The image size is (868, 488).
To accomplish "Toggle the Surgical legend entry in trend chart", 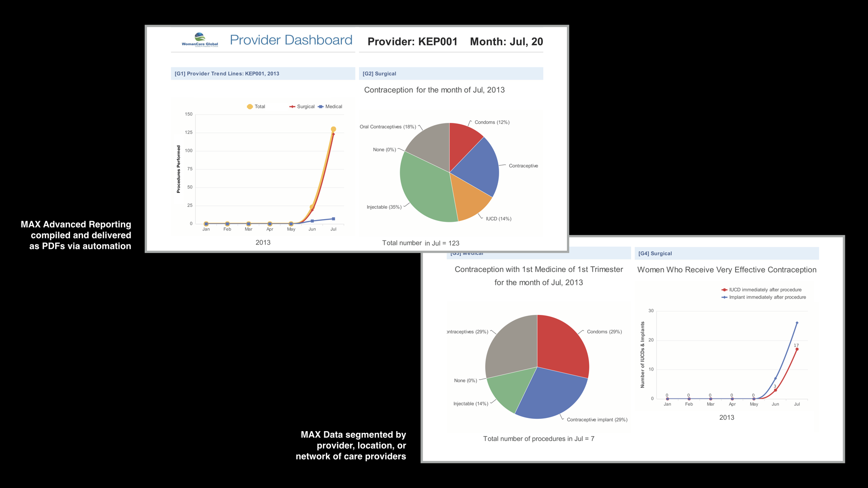I will (302, 107).
